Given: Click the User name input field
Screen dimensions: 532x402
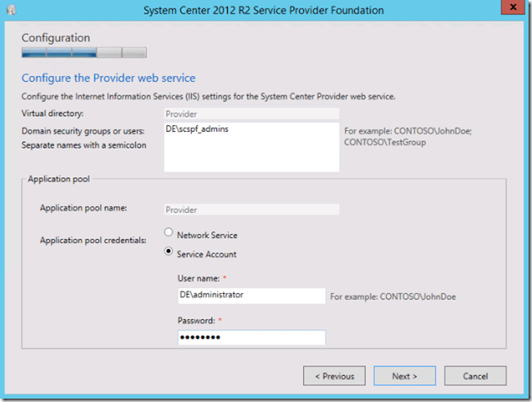Looking at the screenshot, I should 245,296.
